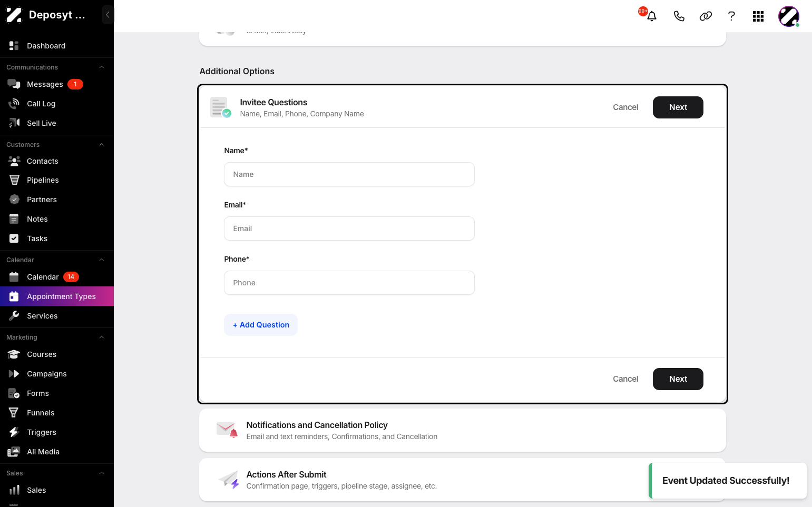812x507 pixels.
Task: Click + Add Question button
Action: (x=261, y=325)
